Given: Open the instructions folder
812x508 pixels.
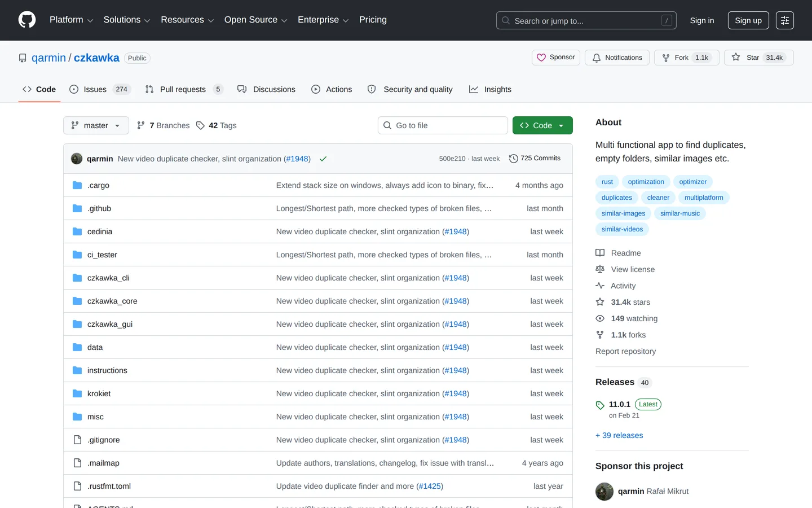Looking at the screenshot, I should click(x=107, y=370).
